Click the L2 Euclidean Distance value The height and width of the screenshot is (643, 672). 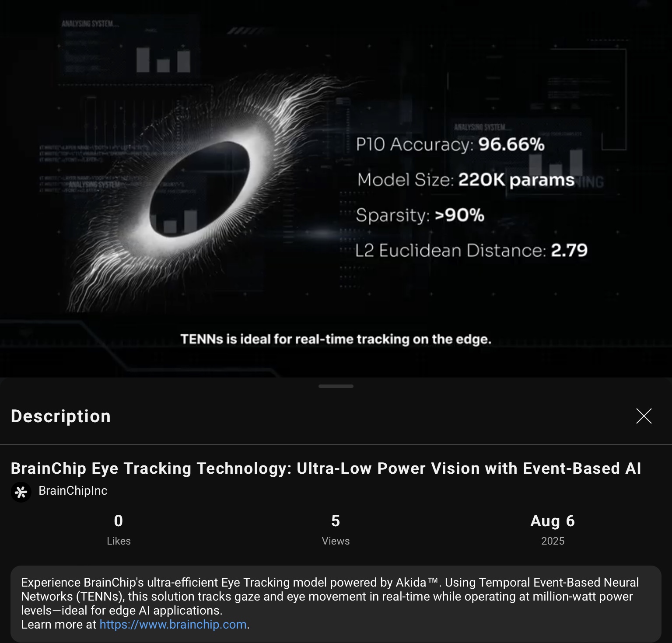pos(569,251)
